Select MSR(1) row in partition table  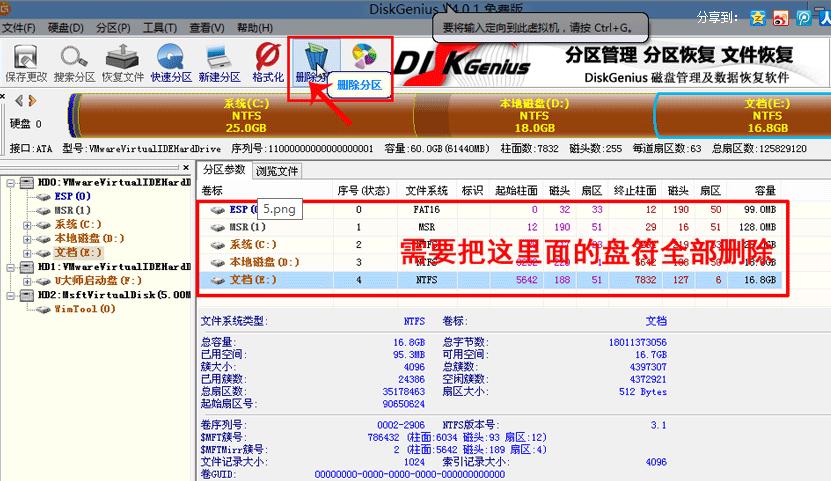point(490,227)
